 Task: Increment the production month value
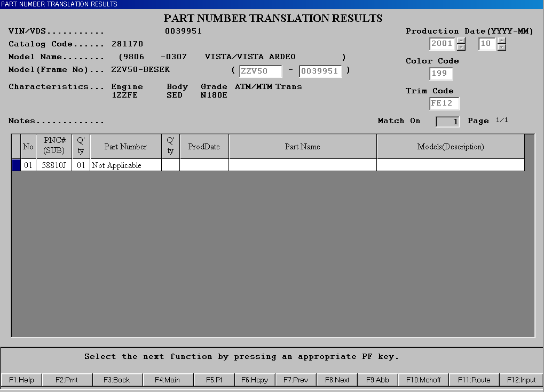(501, 41)
